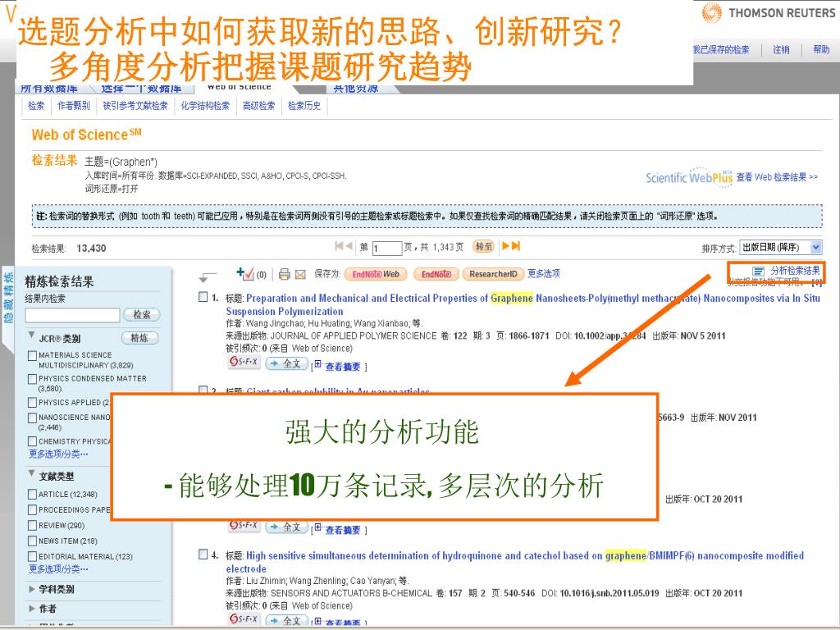Viewport: 840px width, 630px height.
Task: Open Analyze Results icon link
Action: pyautogui.click(x=758, y=271)
